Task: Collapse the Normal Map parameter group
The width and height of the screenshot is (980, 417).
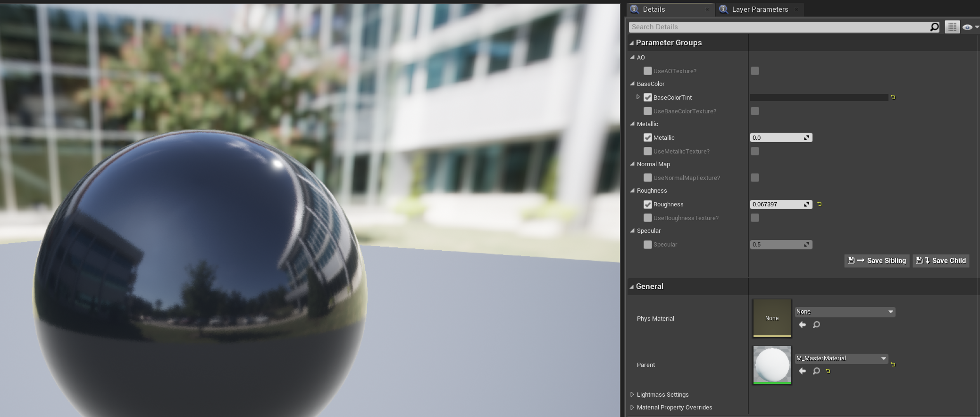Action: pyautogui.click(x=633, y=164)
